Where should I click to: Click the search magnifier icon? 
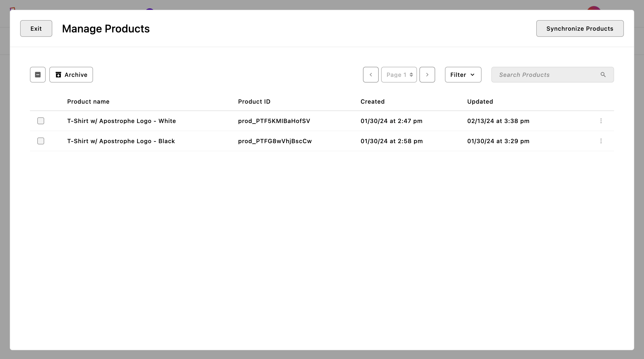(603, 75)
